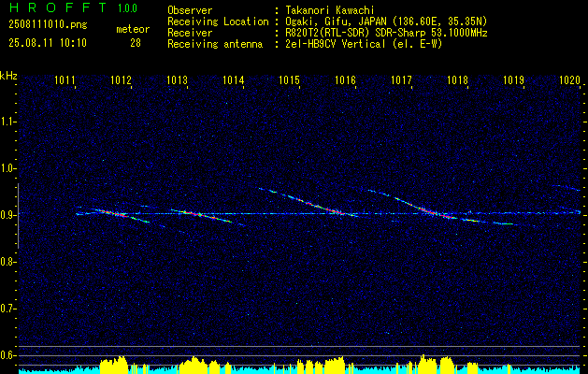The image size is (588, 374).
Task: Click the 0.9 kHz frequency label
Action: pyautogui.click(x=8, y=215)
